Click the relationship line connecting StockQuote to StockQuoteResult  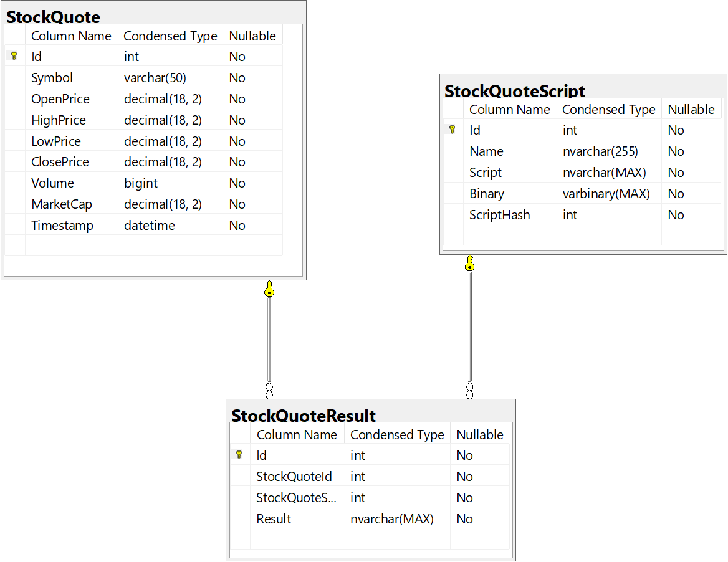(269, 340)
